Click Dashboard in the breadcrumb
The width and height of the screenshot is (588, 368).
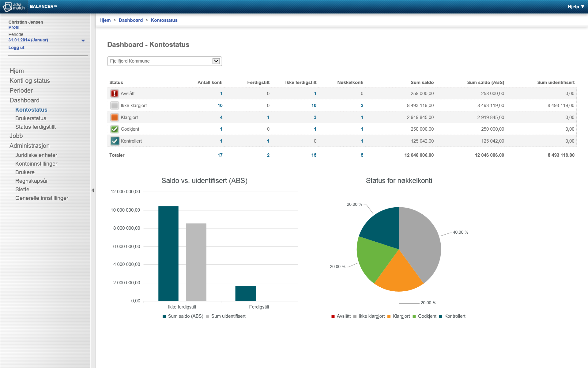pyautogui.click(x=131, y=20)
